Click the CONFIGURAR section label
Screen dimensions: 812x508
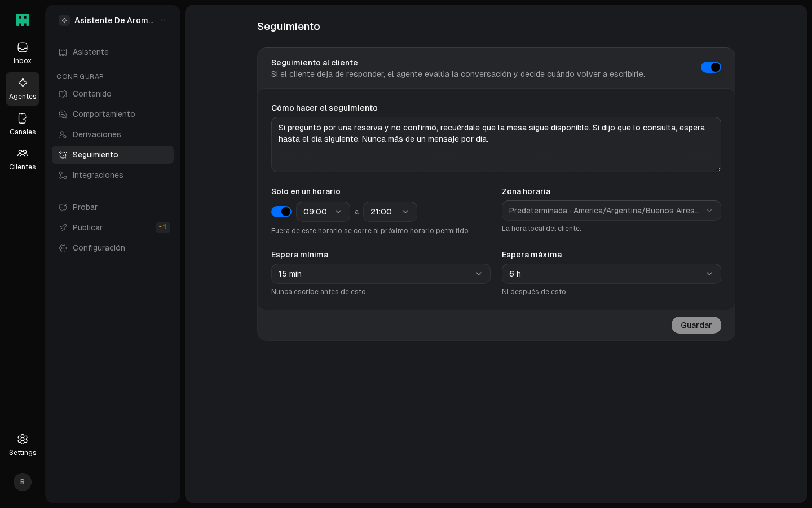tap(80, 77)
